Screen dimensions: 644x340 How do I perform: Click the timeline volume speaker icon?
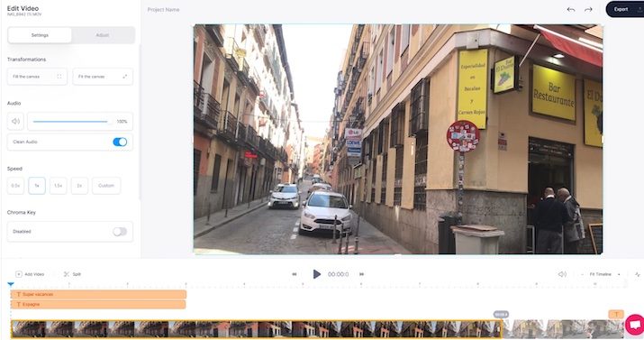point(562,274)
